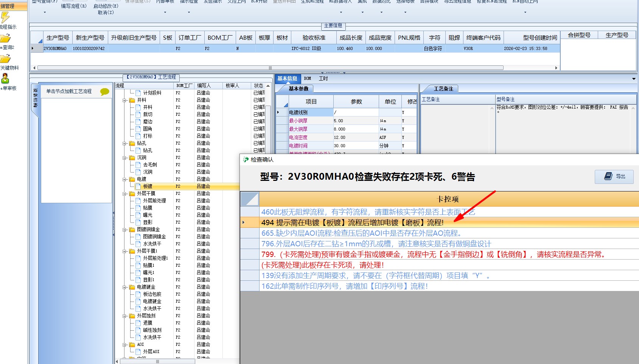Open the 流程指示 lightning icon in sidebar
Viewport: 639px width, 364px height.
(5, 17)
